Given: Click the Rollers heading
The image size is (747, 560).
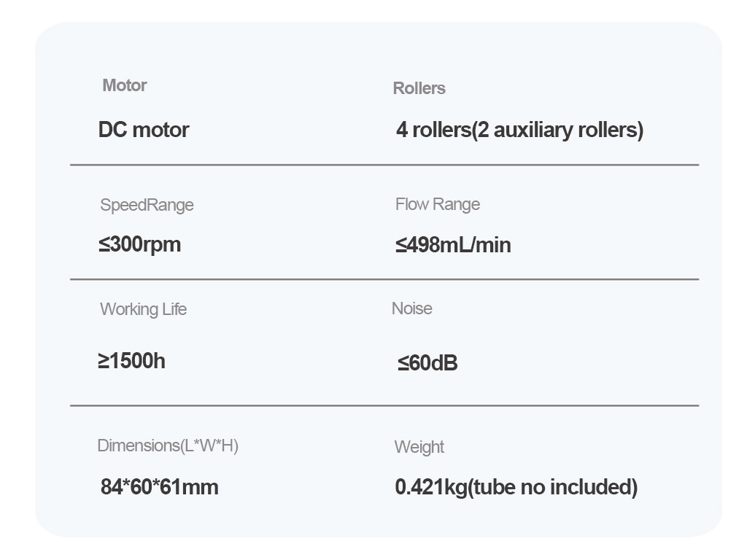Looking at the screenshot, I should pos(419,88).
